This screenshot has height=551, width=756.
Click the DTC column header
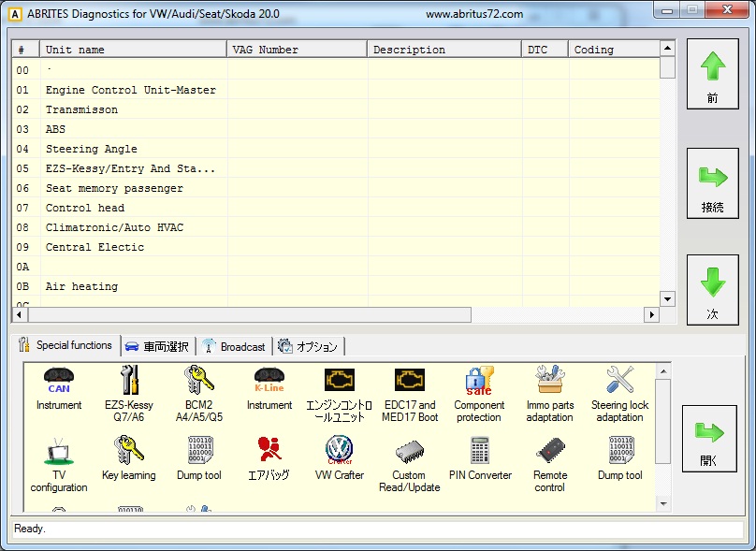pyautogui.click(x=545, y=50)
